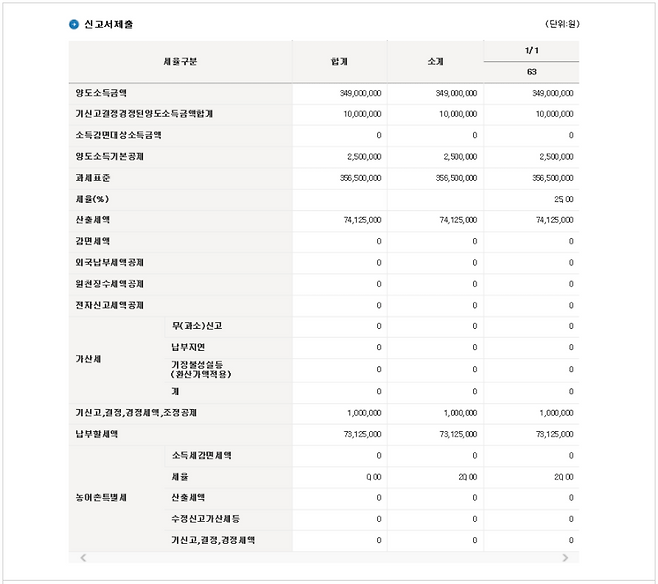Click the 63 sub-header cell
The width and height of the screenshot is (658, 584).
coord(530,72)
